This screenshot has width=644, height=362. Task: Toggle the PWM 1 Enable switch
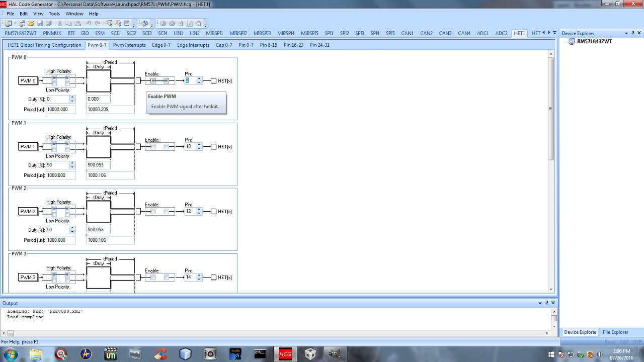point(159,147)
